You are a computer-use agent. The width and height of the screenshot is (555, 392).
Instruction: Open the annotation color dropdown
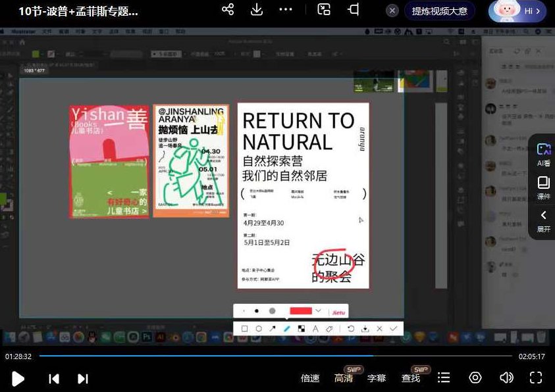[318, 310]
